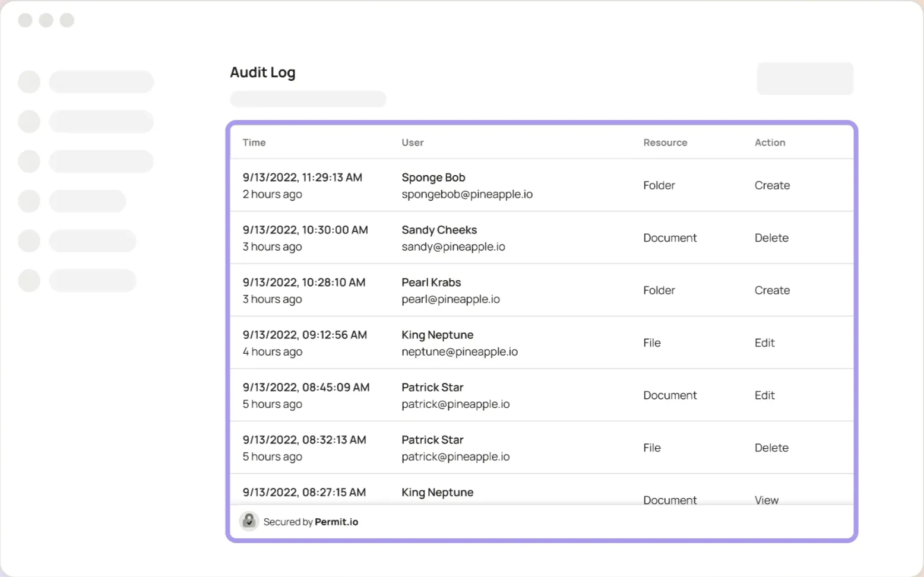The width and height of the screenshot is (924, 577).
Task: Click the leftmost window control dot
Action: tap(25, 20)
